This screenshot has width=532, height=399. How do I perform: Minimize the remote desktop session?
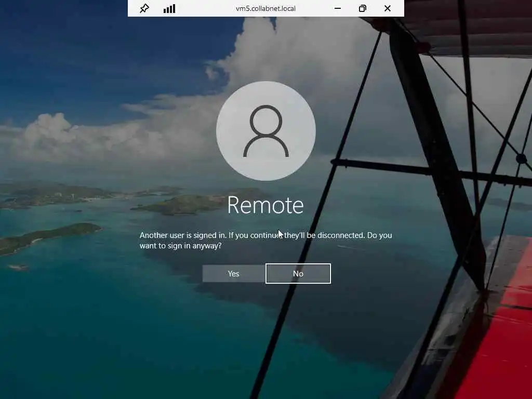[338, 8]
